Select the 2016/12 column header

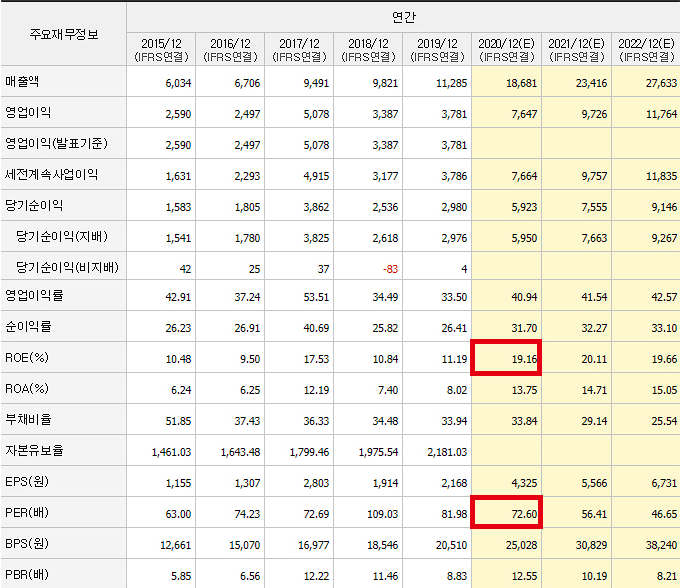pyautogui.click(x=230, y=50)
